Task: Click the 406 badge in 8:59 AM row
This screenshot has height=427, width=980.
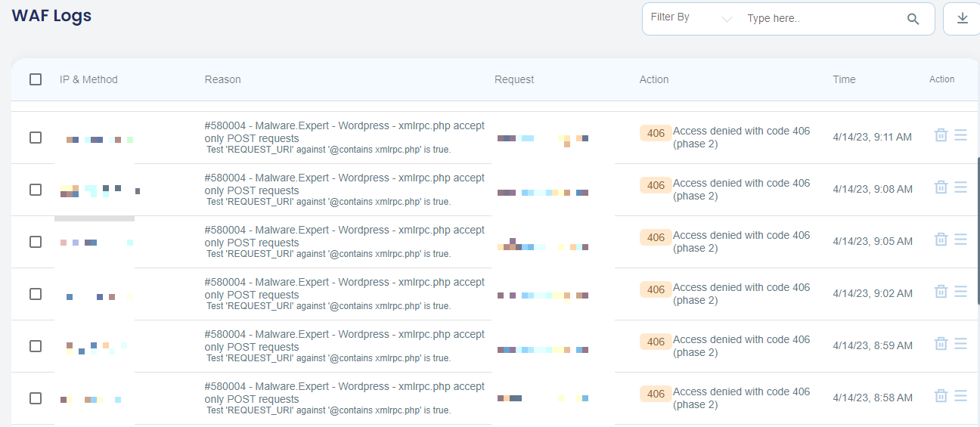Action: 656,342
